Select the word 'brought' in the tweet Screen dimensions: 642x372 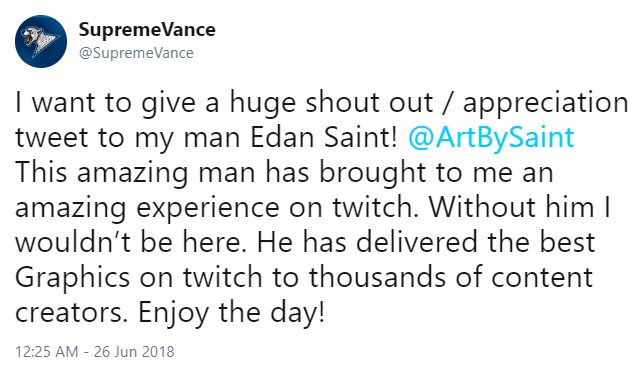[x=373, y=173]
